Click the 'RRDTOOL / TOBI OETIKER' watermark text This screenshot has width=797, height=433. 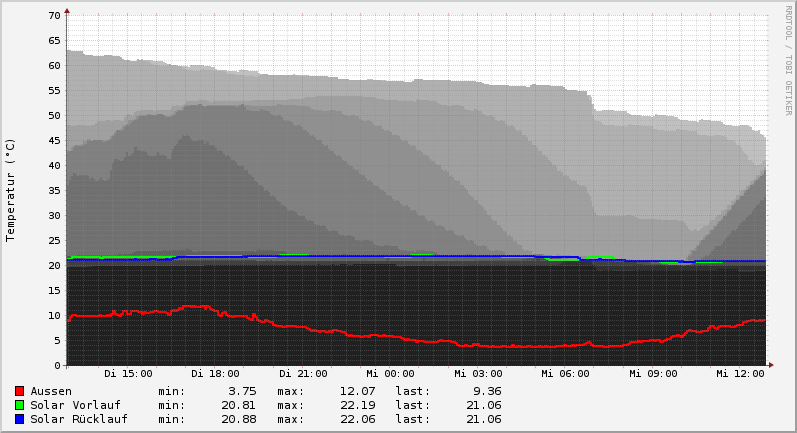pyautogui.click(x=788, y=60)
